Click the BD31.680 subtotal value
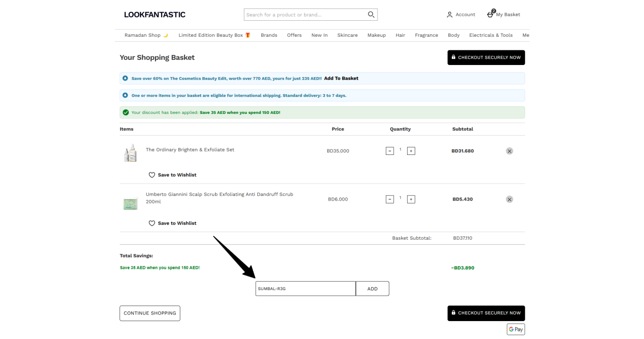Viewport: 644px width, 339px height. pyautogui.click(x=463, y=151)
